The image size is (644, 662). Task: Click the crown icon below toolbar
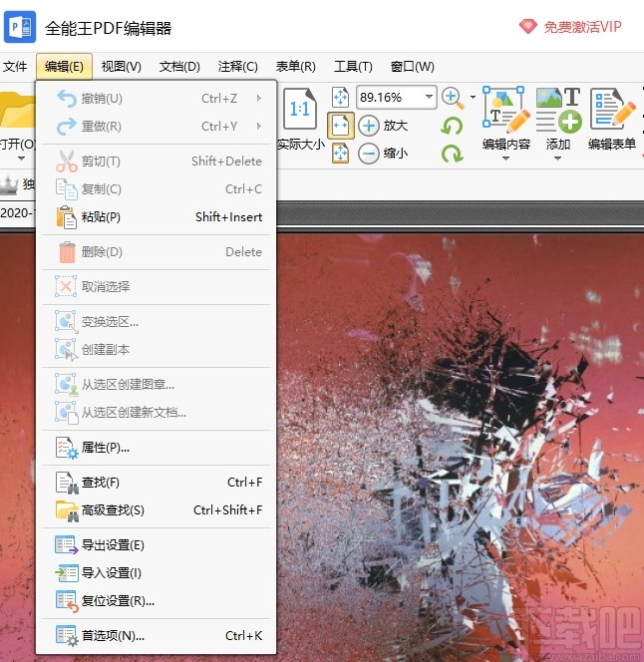click(9, 185)
